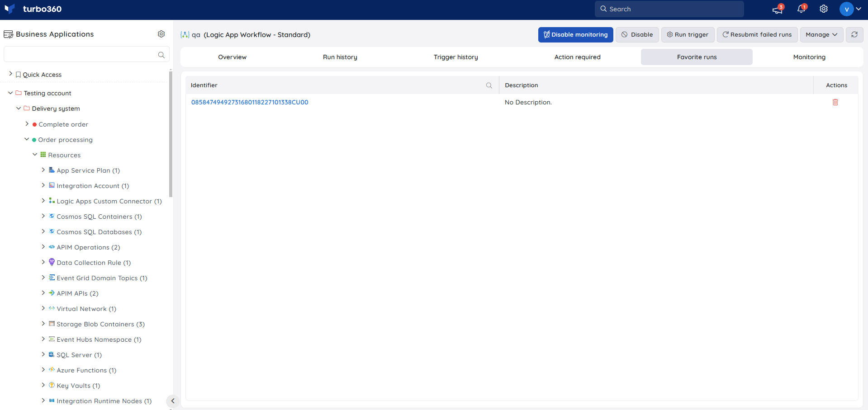The height and width of the screenshot is (410, 868).
Task: Open the settings gear in top bar
Action: coord(824,9)
